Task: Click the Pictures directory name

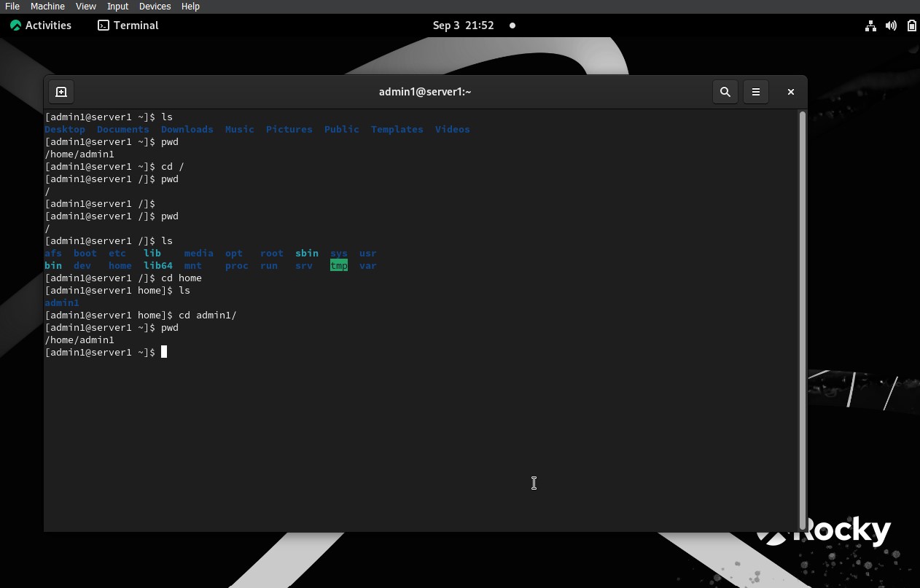Action: pyautogui.click(x=289, y=130)
